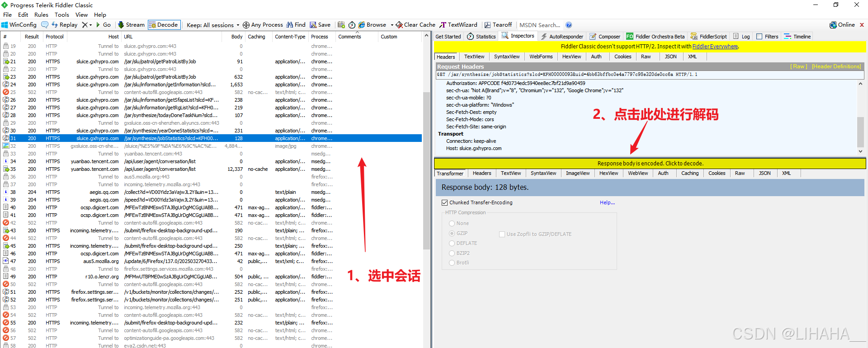
Task: Switch to the AutoResponder tab
Action: (562, 37)
